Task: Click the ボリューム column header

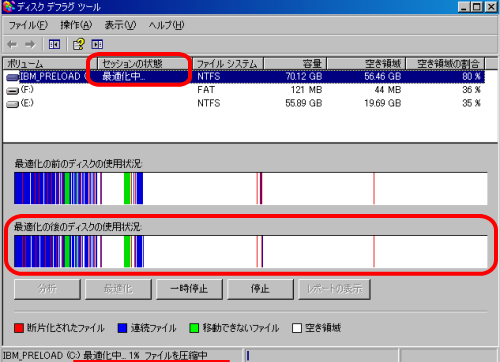Action: tap(50, 63)
